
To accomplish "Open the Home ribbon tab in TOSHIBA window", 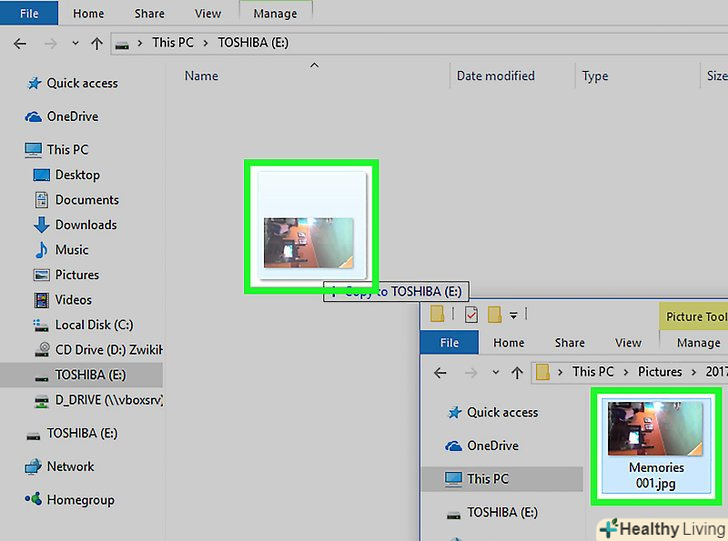I will click(x=88, y=13).
